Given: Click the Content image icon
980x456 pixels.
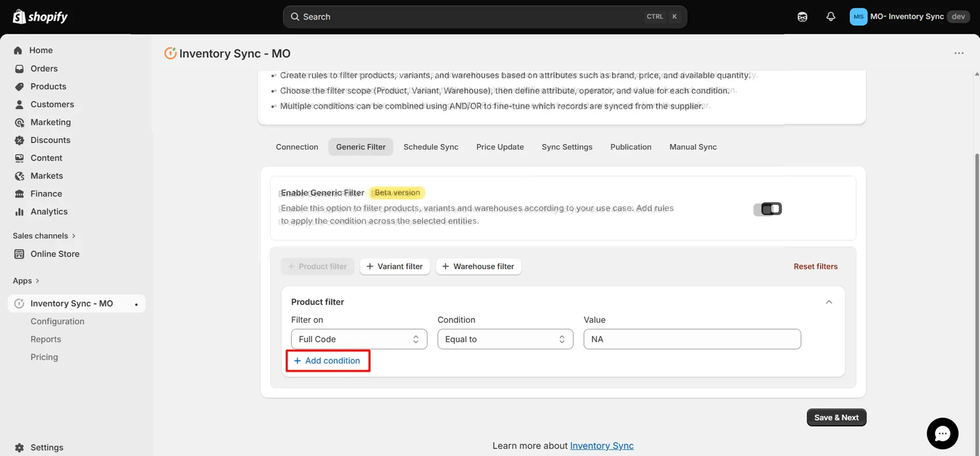Looking at the screenshot, I should 19,158.
